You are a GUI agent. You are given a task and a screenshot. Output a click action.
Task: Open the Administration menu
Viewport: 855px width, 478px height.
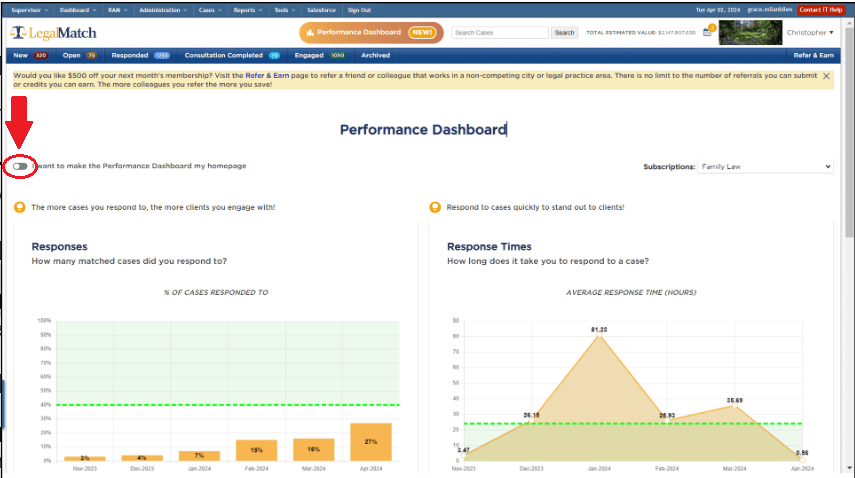161,9
